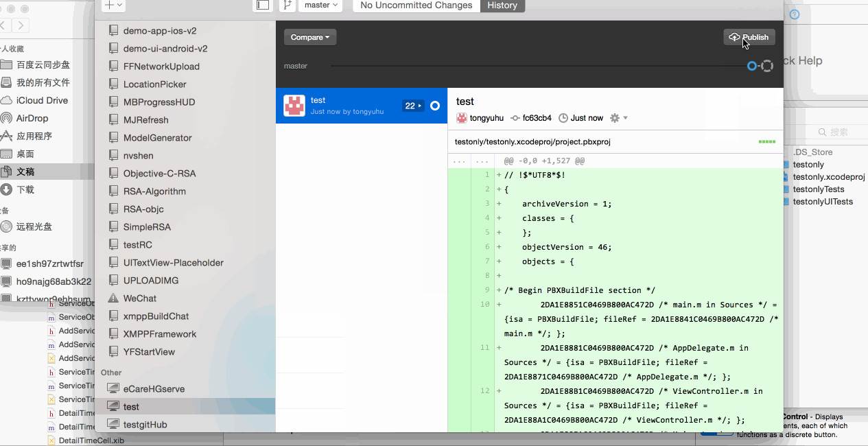This screenshot has width=868, height=446.
Task: Click the clock icon beside Just now
Action: click(563, 118)
